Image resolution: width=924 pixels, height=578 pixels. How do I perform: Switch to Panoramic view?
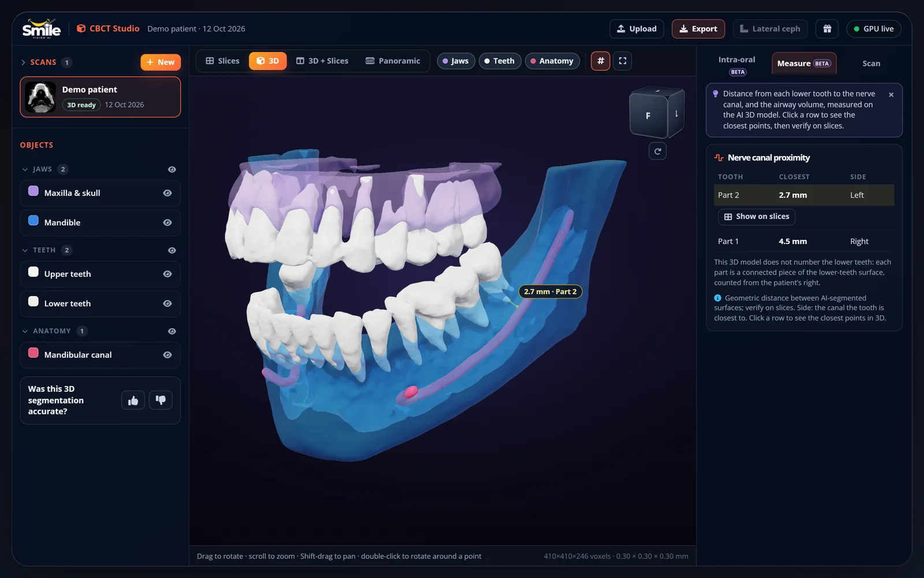(x=393, y=61)
